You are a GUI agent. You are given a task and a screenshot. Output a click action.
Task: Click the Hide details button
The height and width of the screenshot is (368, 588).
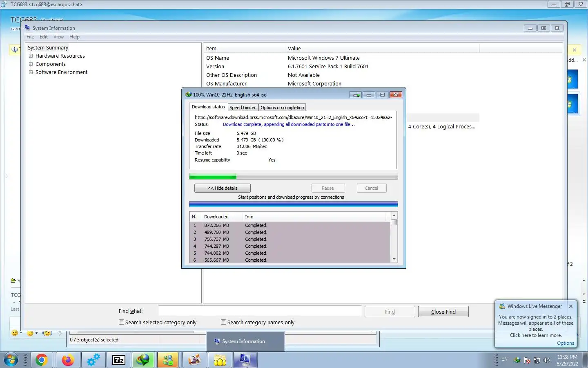click(223, 188)
